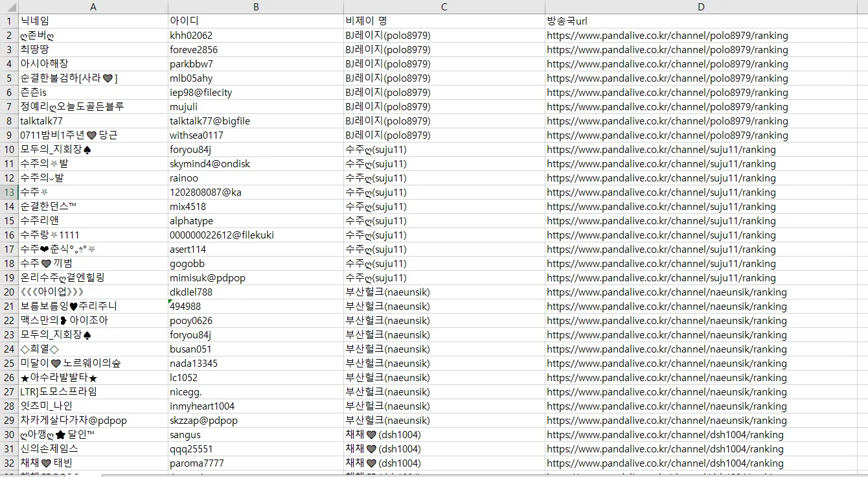
Task: Select column A header
Action: (93, 7)
